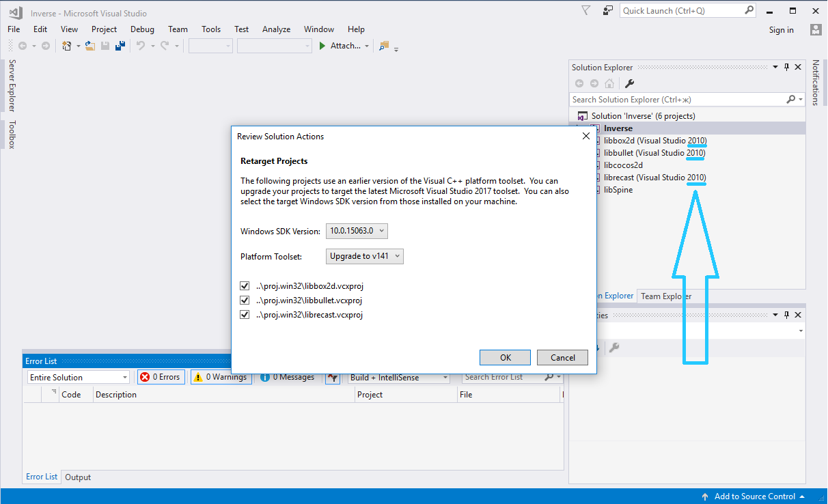Click the Redo toolbar icon
This screenshot has width=828, height=504.
point(165,46)
